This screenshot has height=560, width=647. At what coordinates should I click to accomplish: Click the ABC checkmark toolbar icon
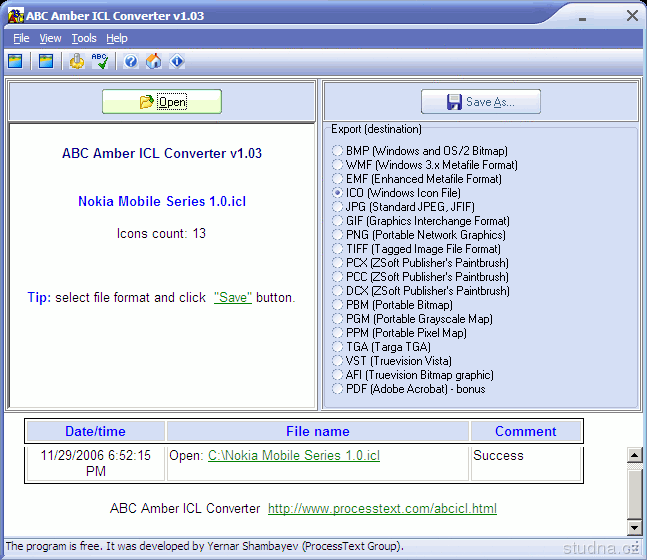pyautogui.click(x=100, y=62)
